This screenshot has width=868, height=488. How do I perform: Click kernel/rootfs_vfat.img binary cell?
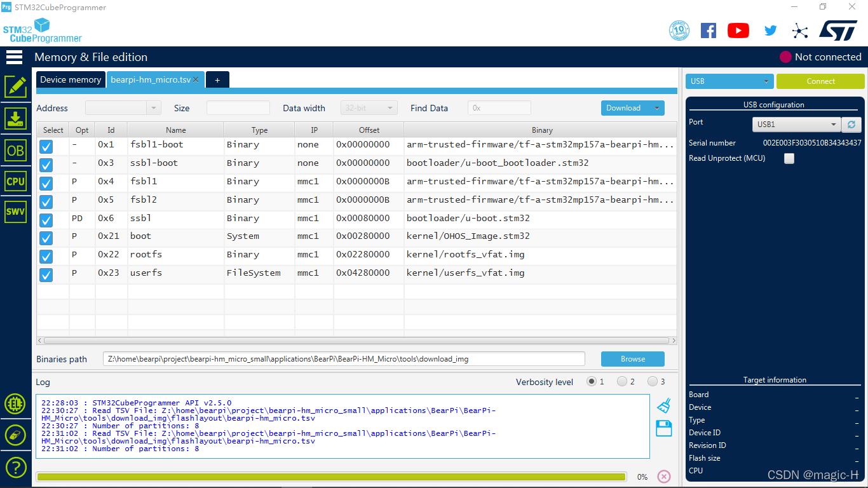click(x=466, y=255)
